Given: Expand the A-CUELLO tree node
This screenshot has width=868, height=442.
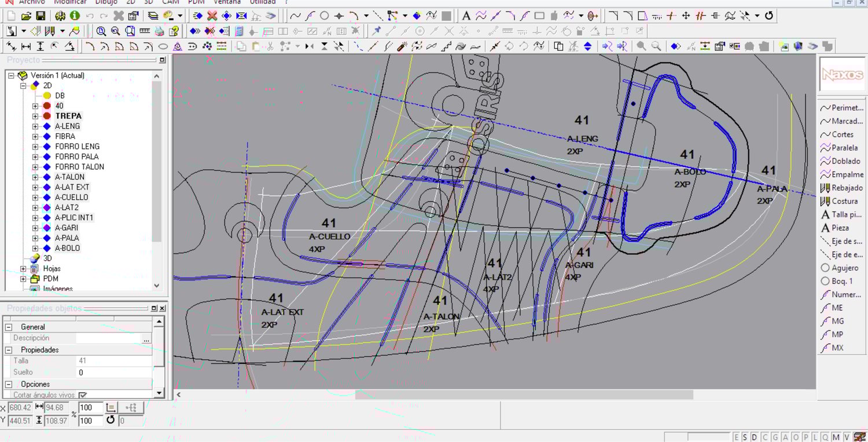Looking at the screenshot, I should tap(35, 198).
